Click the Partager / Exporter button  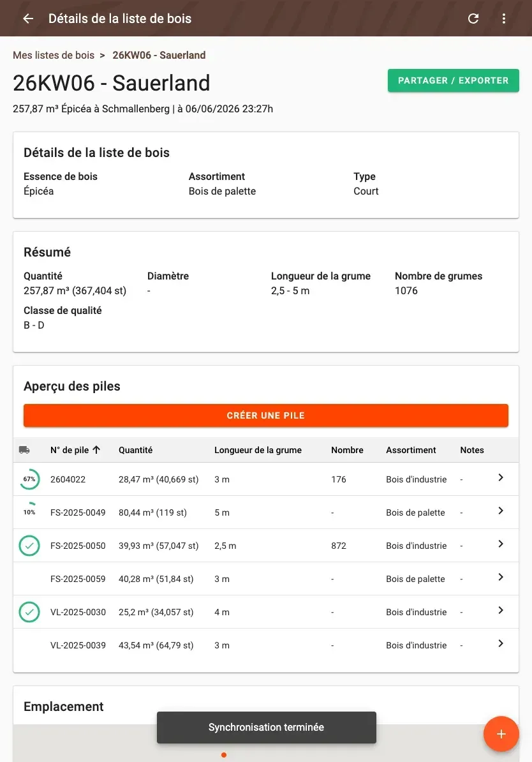point(454,80)
